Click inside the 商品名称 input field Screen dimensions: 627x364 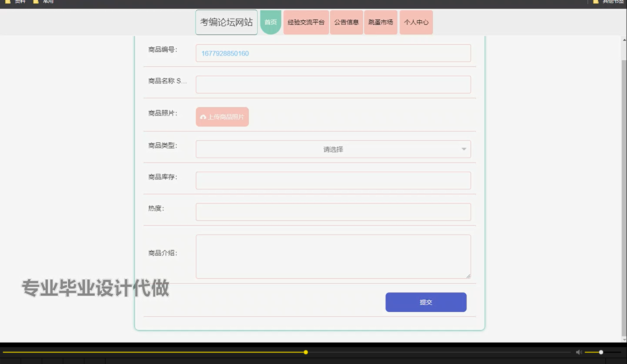tap(333, 84)
